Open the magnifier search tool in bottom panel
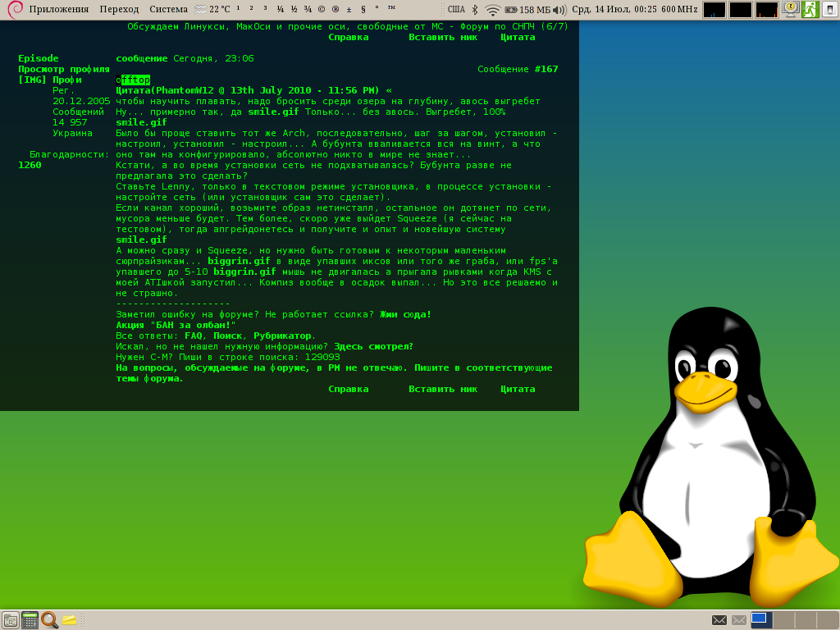 (49, 620)
